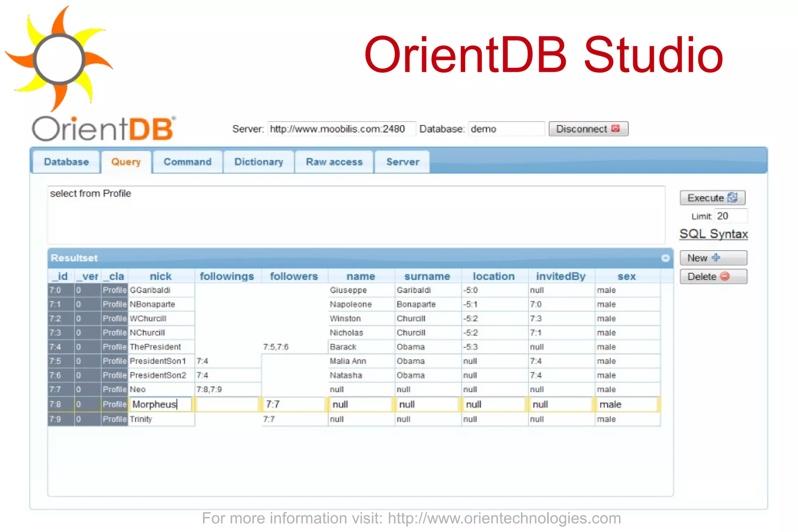The width and height of the screenshot is (798, 532).
Task: Click into the query text area
Action: coord(356,215)
